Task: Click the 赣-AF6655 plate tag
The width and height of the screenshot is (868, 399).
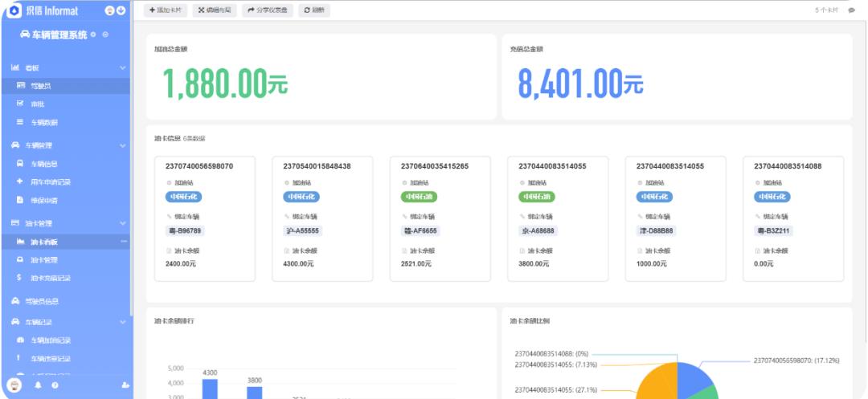Action: point(420,230)
